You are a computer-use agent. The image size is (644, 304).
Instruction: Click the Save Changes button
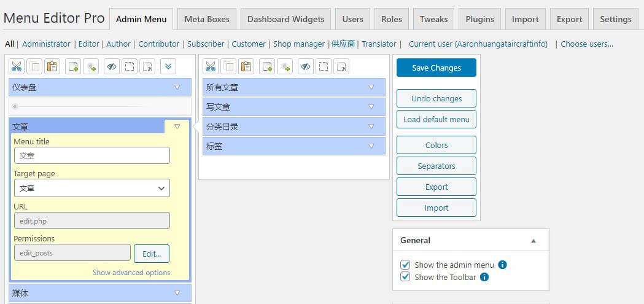click(x=436, y=68)
